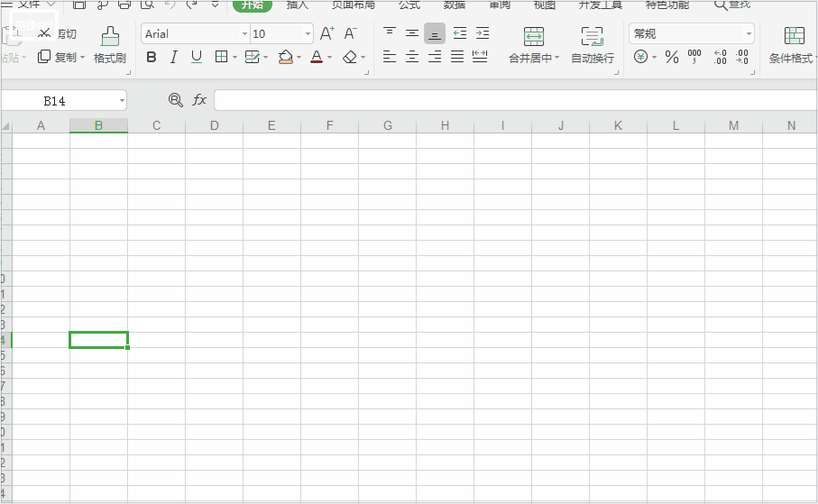This screenshot has height=504, width=818.
Task: Apply percent style (%)
Action: 672,56
